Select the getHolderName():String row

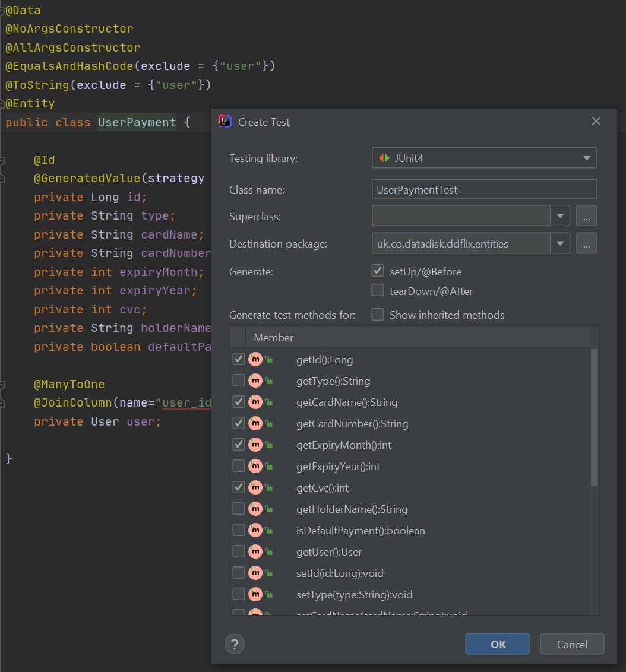point(352,509)
